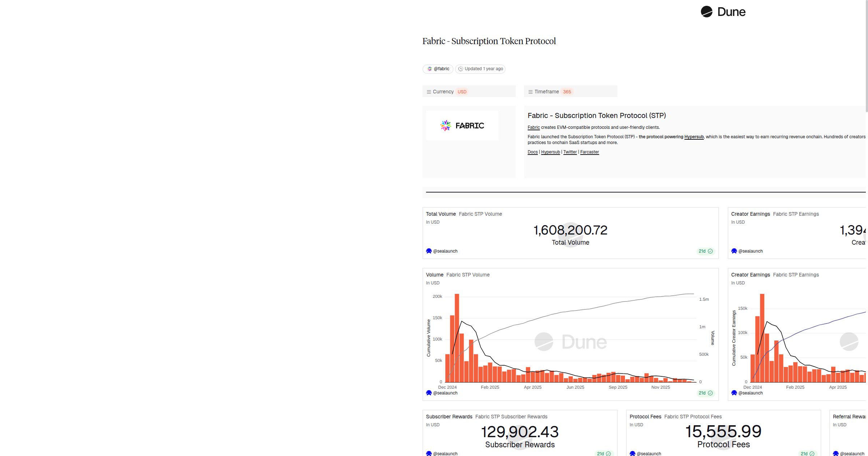
Task: Click the Updated 1 year ago badge
Action: click(480, 69)
